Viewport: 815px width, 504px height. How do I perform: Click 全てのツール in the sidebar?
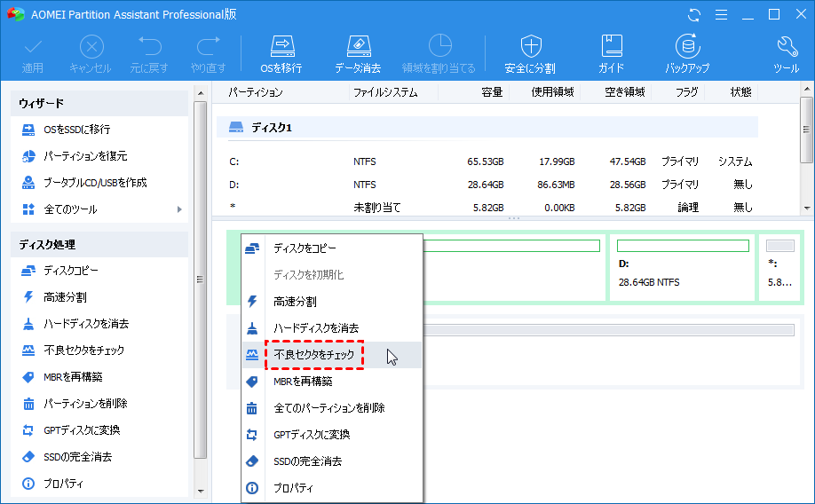pyautogui.click(x=70, y=209)
